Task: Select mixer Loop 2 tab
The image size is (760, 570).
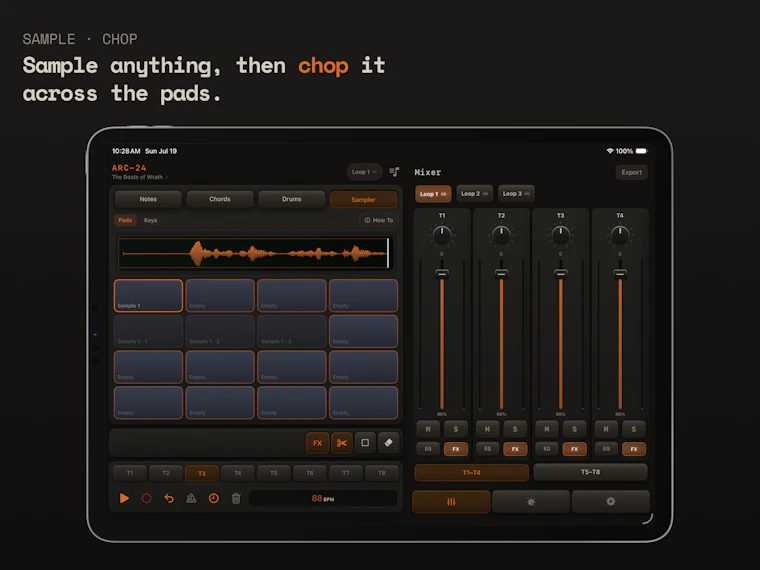Action: (475, 193)
